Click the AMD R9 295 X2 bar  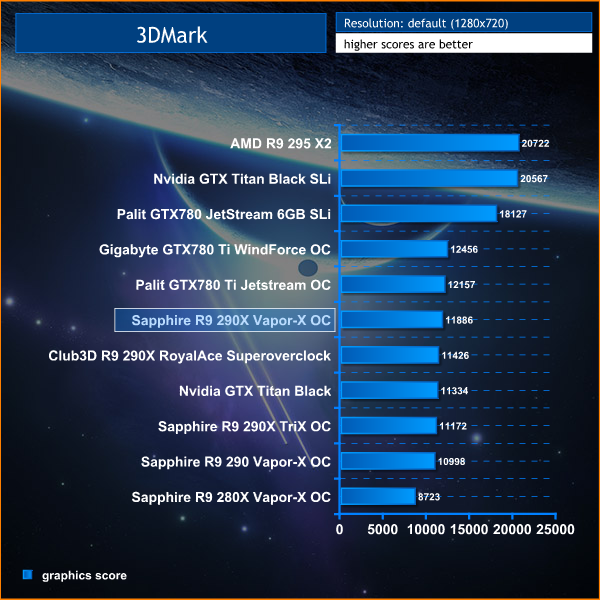[x=430, y=143]
